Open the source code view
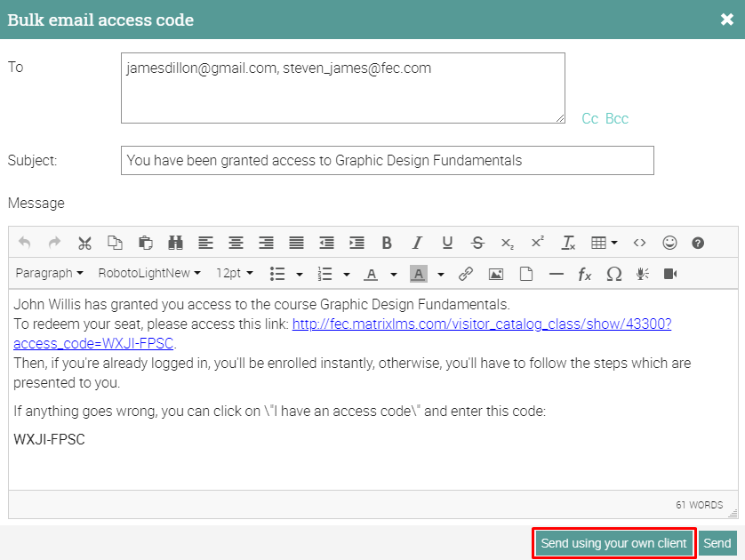The image size is (745, 560). (x=639, y=243)
